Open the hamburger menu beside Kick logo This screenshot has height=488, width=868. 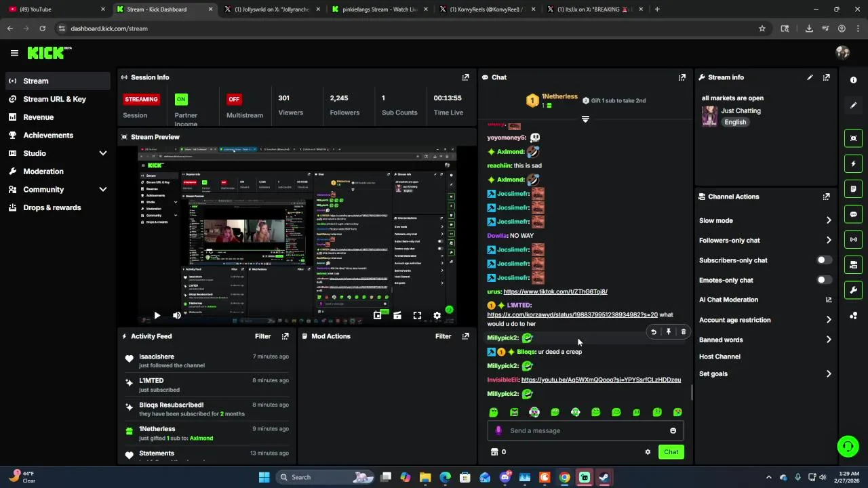14,53
